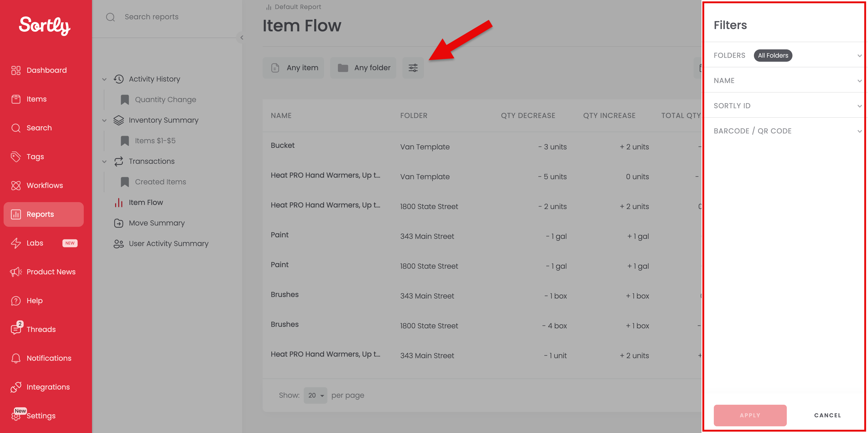Expand the FOLDERS filter section
The width and height of the screenshot is (868, 433).
pyautogui.click(x=859, y=56)
